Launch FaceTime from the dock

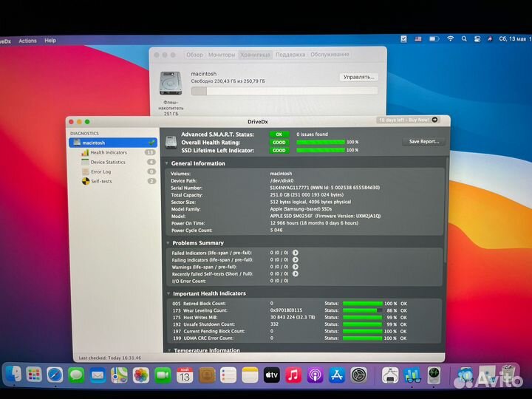click(x=163, y=375)
